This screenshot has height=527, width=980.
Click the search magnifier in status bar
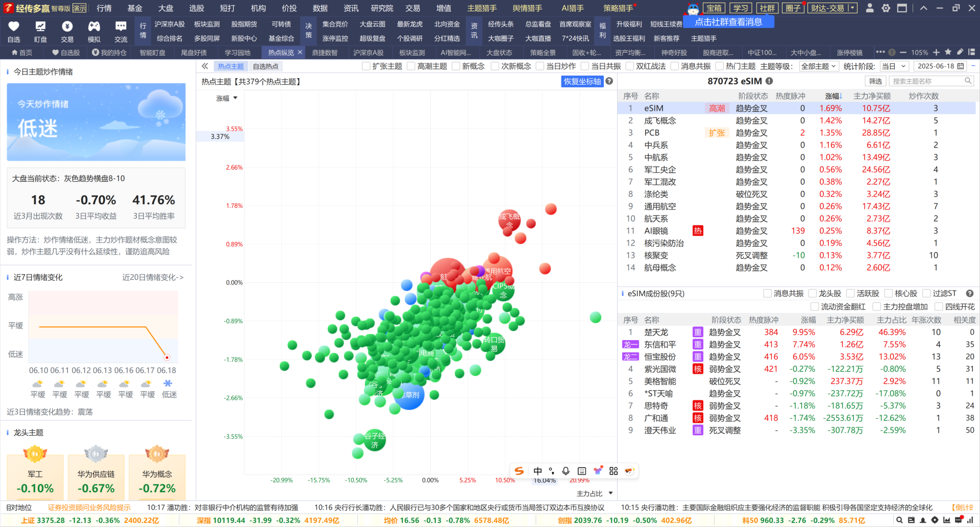pos(899,520)
